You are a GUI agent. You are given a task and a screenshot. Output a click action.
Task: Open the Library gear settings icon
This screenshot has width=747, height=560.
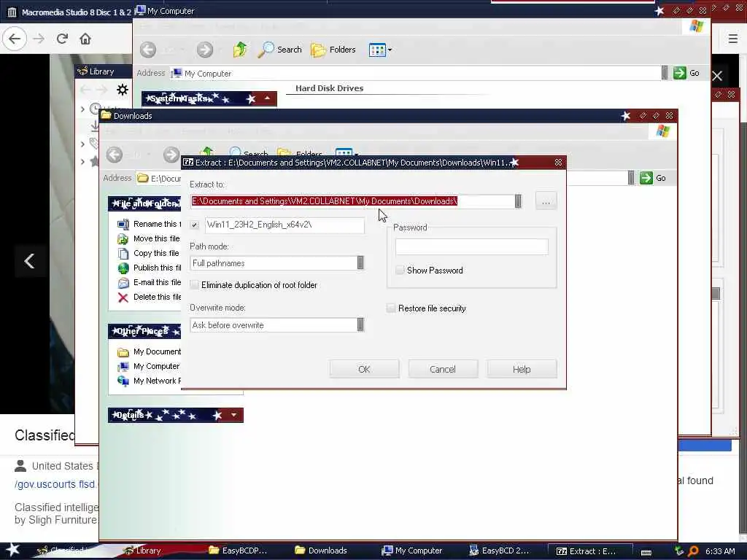tap(123, 90)
